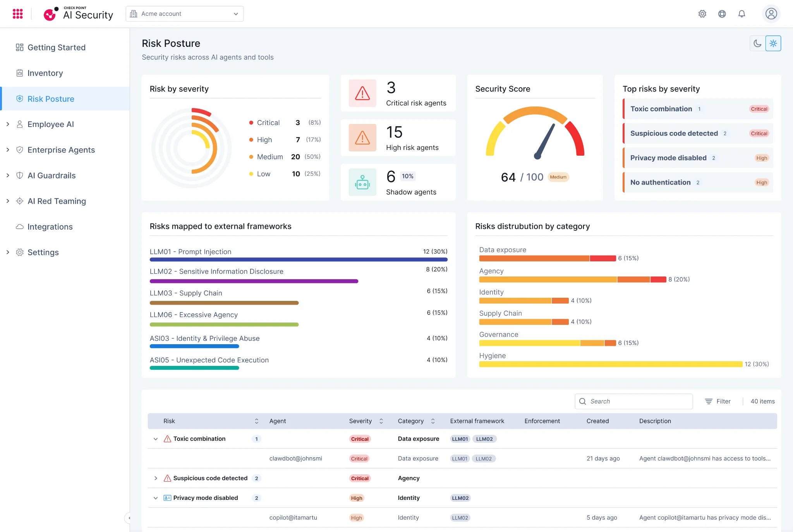Click the Critical risk agents warning icon
The image size is (793, 532).
362,93
